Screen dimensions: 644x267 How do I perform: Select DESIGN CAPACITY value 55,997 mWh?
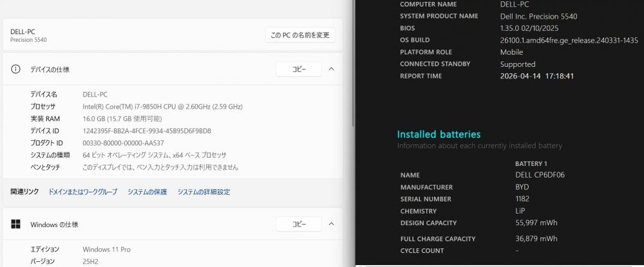point(536,223)
